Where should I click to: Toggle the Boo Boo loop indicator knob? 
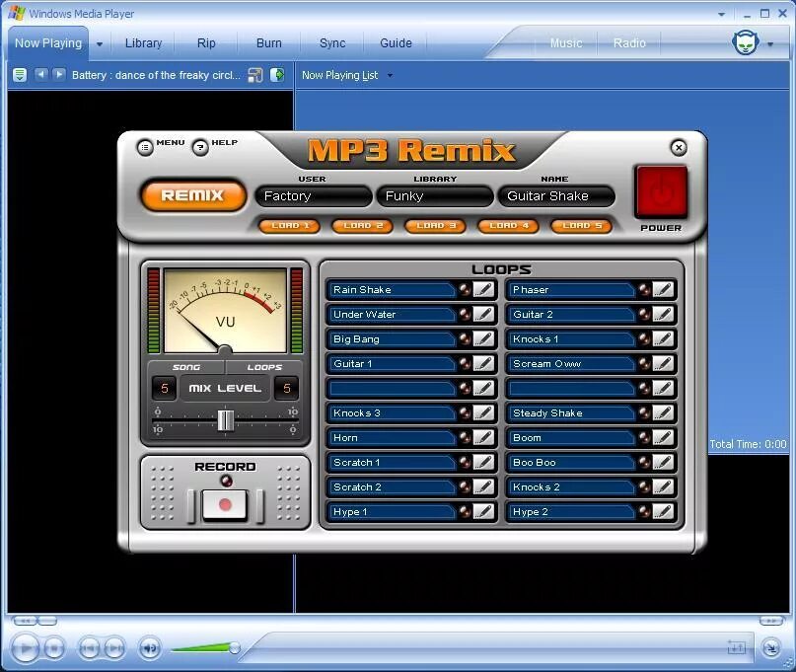coord(644,462)
